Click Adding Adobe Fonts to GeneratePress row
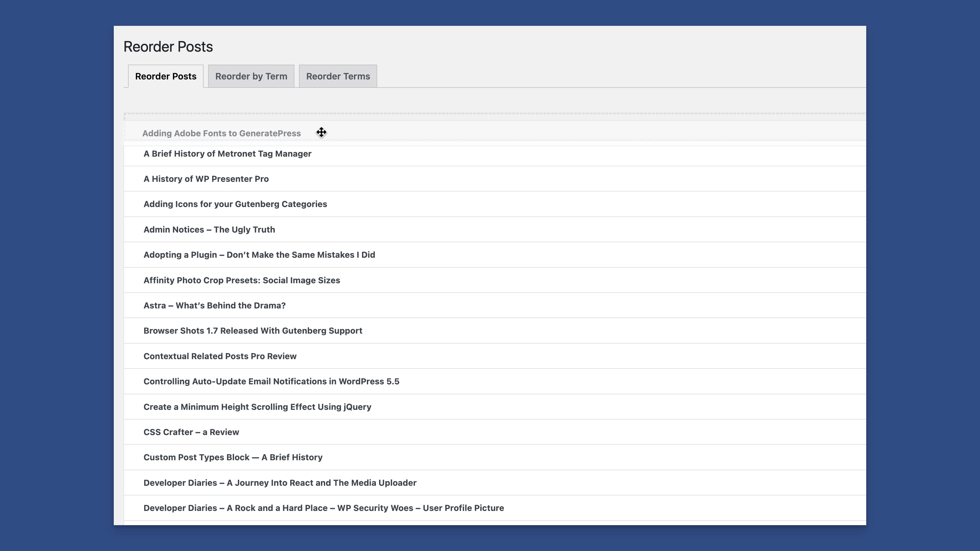Viewport: 980px width, 551px height. [x=221, y=133]
